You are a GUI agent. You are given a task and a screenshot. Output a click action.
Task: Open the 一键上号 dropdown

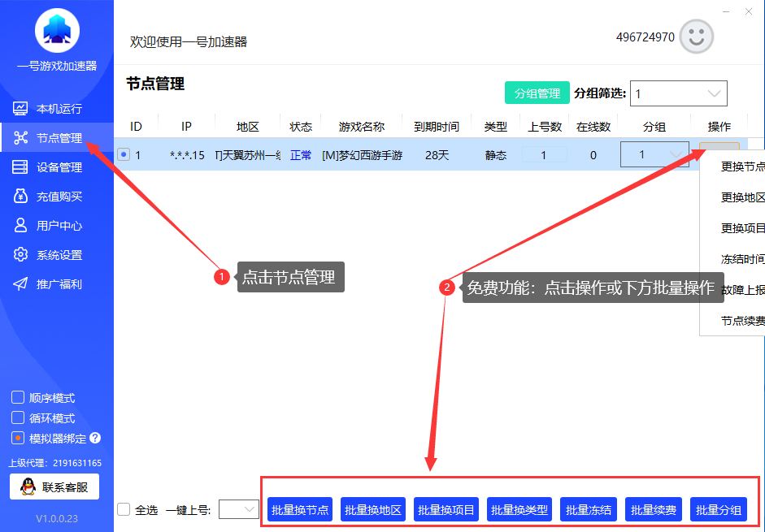(238, 509)
